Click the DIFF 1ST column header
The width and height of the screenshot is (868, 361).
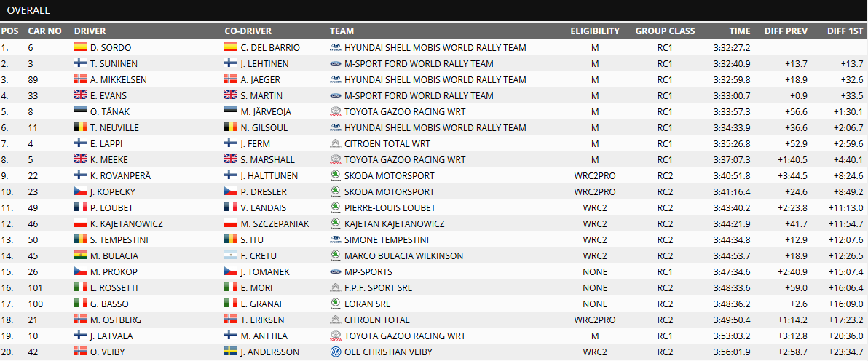pos(845,31)
